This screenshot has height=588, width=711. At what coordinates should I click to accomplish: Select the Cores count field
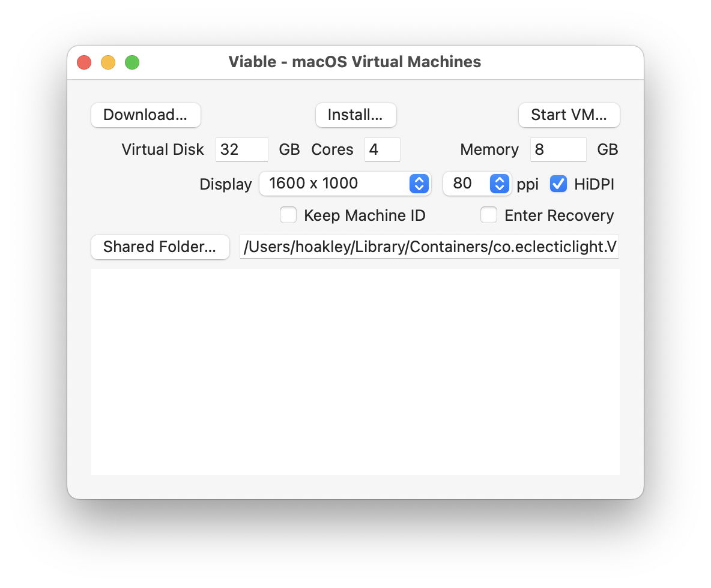point(382,149)
